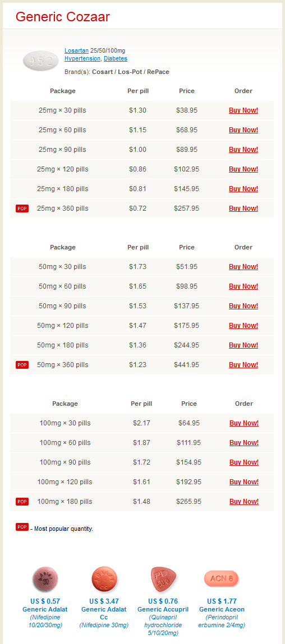Buy Now for 50mg × 60 pills
The width and height of the screenshot is (285, 644).
(x=243, y=286)
